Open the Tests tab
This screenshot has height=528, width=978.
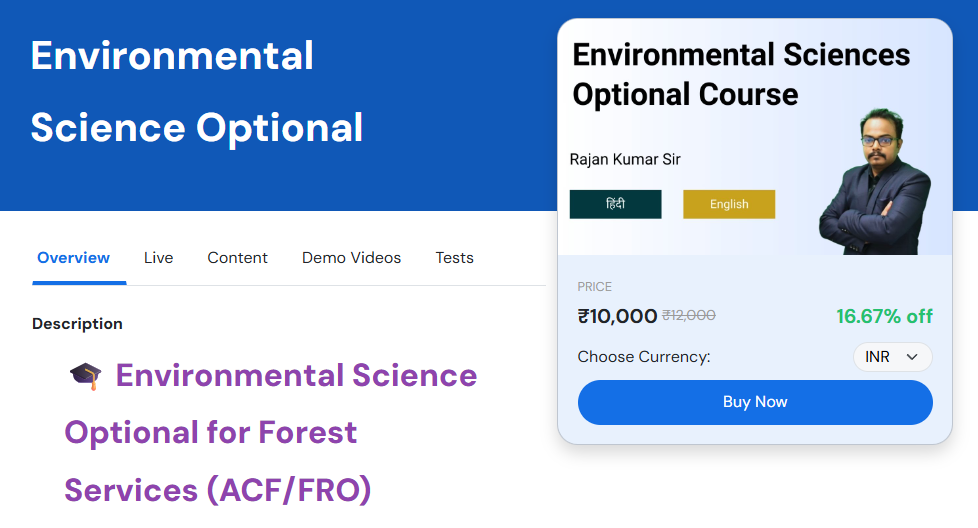454,258
